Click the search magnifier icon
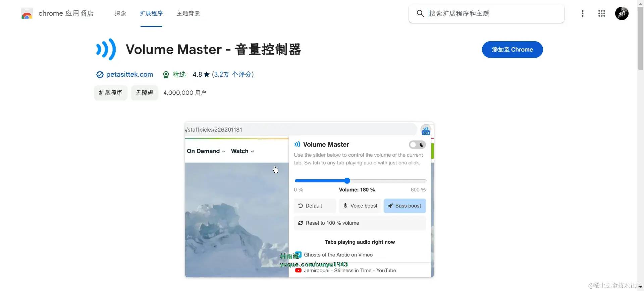 click(420, 13)
